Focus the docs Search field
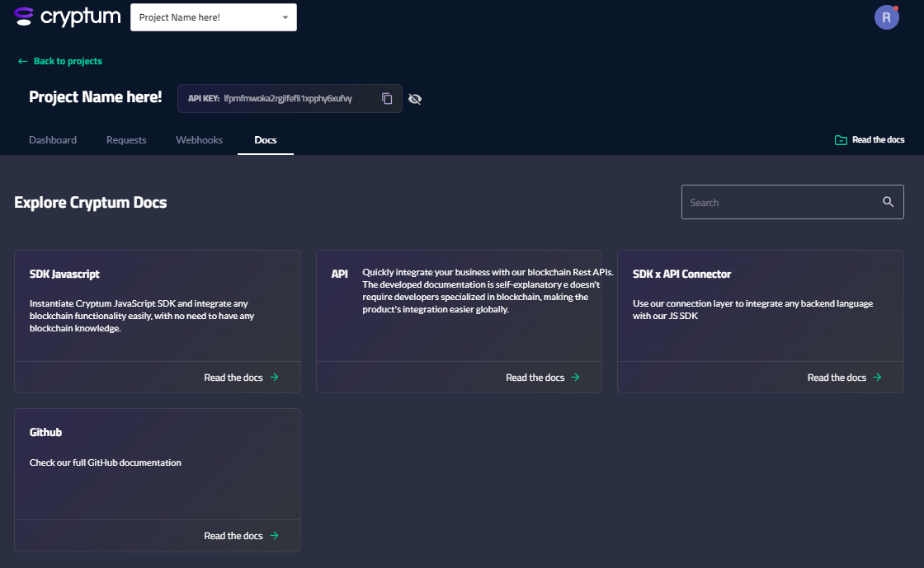The height and width of the screenshot is (568, 924). coord(792,202)
